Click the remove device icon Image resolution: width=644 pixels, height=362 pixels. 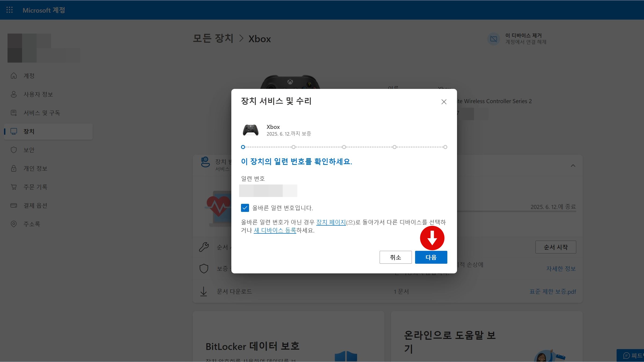(494, 39)
